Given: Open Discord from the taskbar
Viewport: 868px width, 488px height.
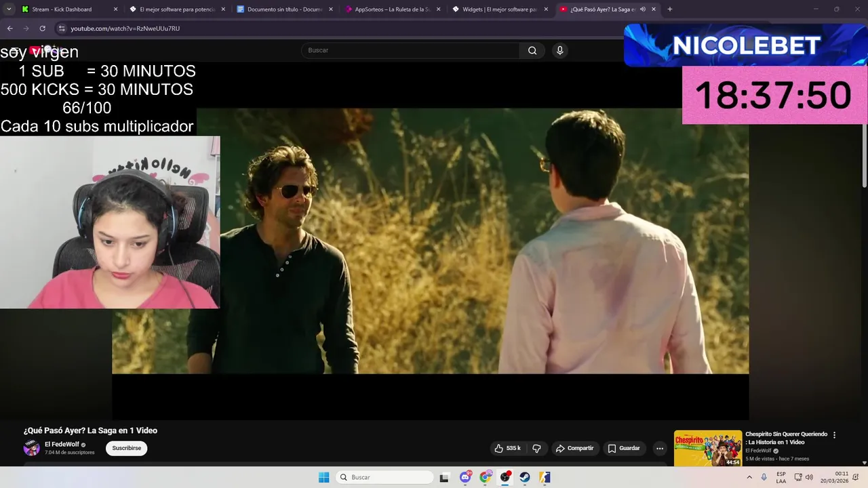Looking at the screenshot, I should tap(465, 477).
